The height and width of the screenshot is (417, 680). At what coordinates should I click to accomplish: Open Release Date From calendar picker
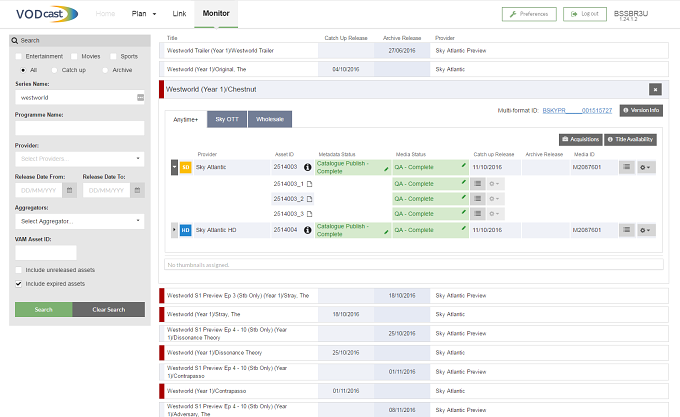[69, 190]
